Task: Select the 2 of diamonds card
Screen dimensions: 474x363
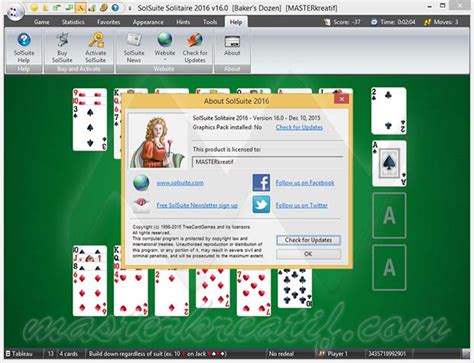Action: (172, 292)
